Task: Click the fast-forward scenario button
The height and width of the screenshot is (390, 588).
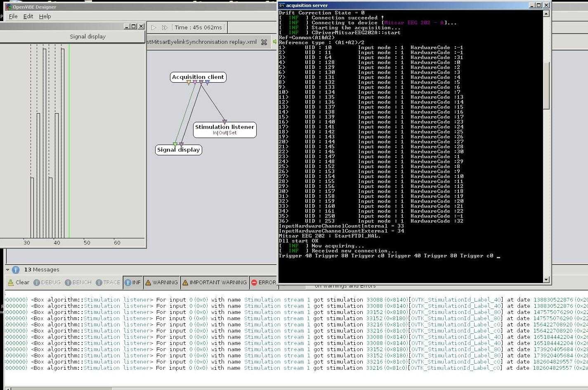Action: point(165,27)
